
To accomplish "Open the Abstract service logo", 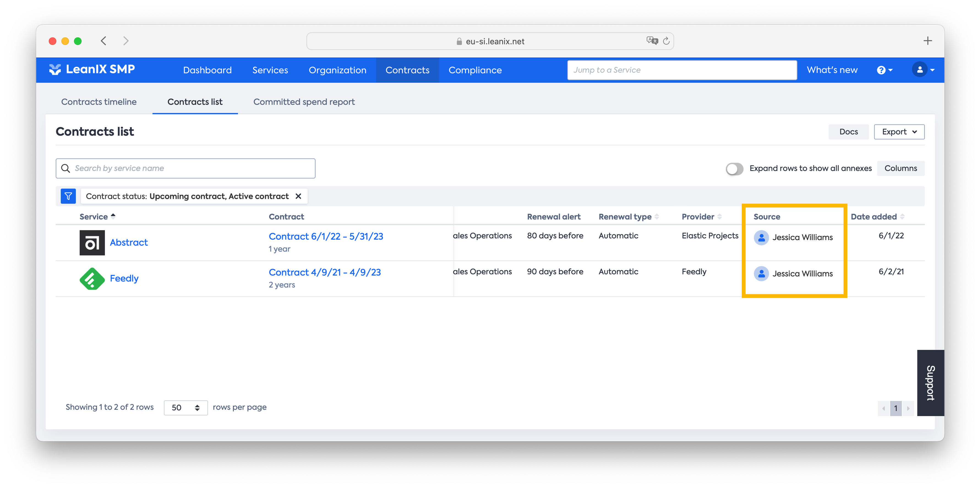I will point(92,243).
